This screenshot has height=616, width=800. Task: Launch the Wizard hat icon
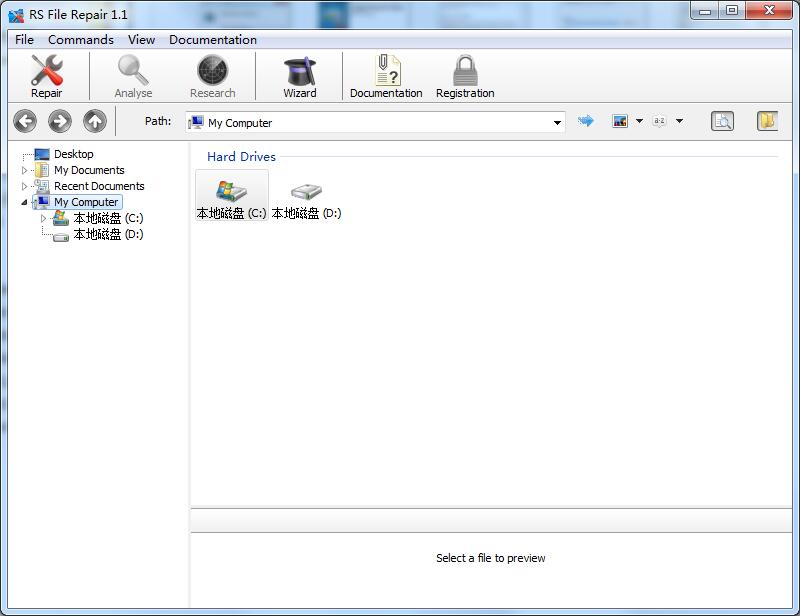300,70
